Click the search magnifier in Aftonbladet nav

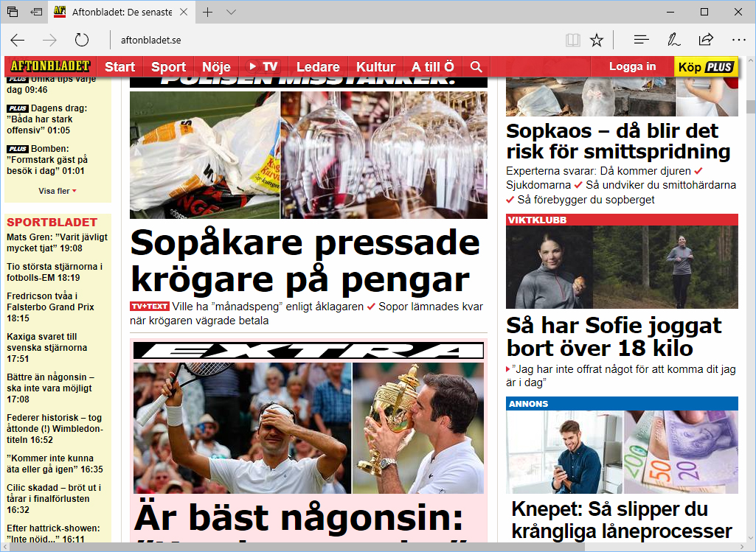tap(476, 66)
